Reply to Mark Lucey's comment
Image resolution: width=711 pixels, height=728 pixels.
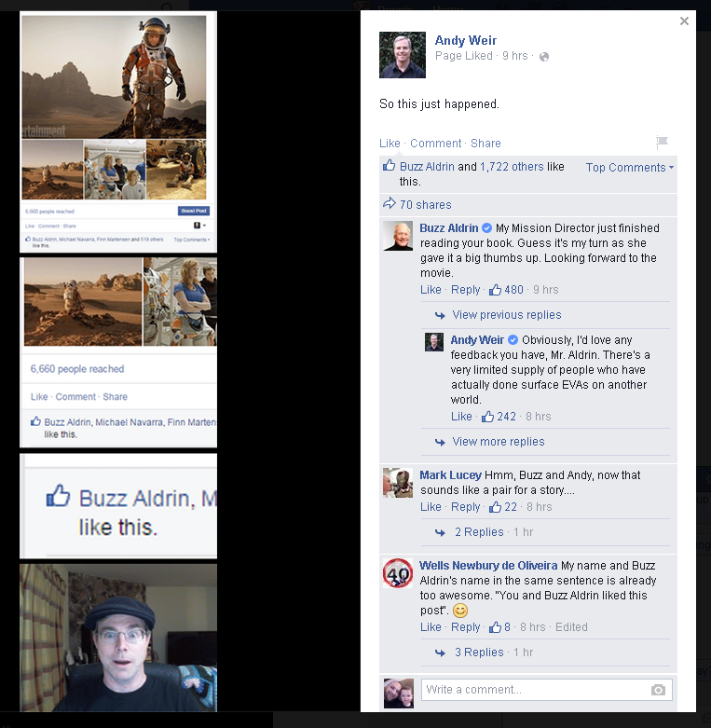click(466, 507)
